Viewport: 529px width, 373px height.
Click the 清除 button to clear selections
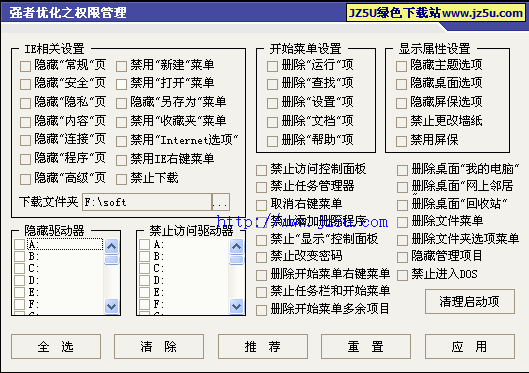tap(159, 347)
